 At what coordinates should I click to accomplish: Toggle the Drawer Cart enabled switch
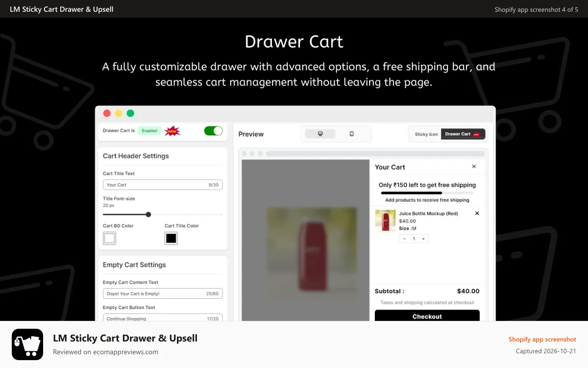coord(213,131)
